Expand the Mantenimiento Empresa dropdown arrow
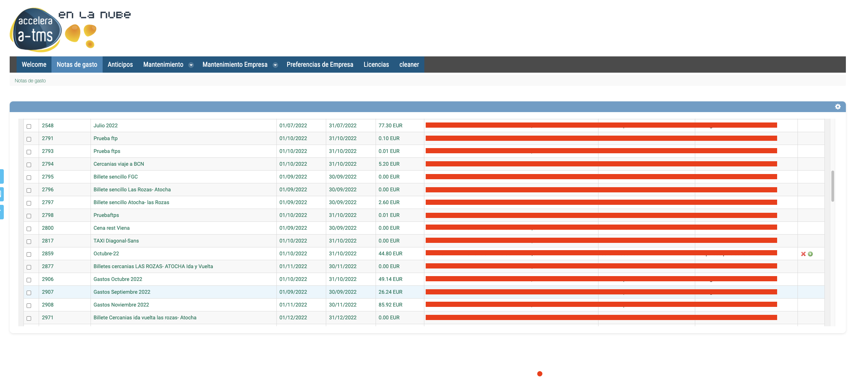 (275, 65)
